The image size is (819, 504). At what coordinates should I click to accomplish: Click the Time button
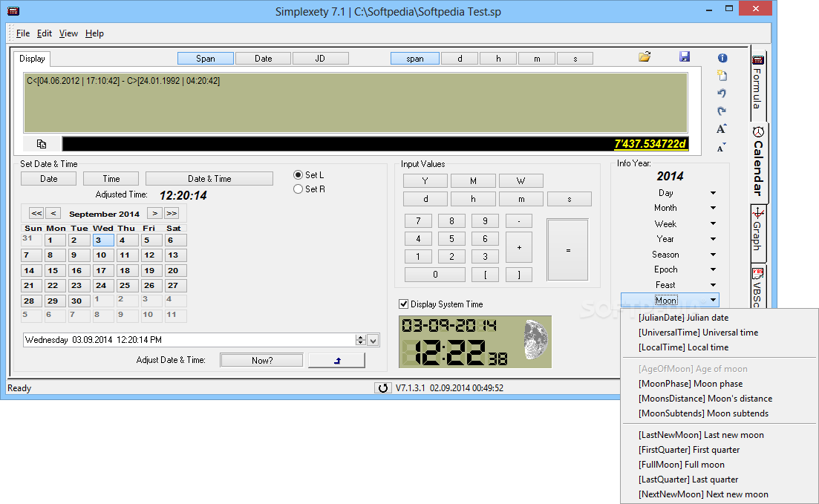[111, 179]
